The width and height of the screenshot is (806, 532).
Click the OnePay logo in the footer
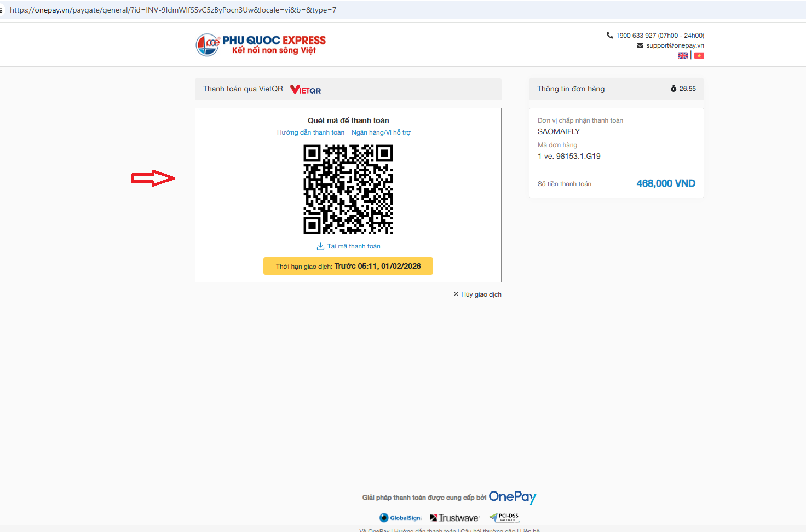[512, 497]
